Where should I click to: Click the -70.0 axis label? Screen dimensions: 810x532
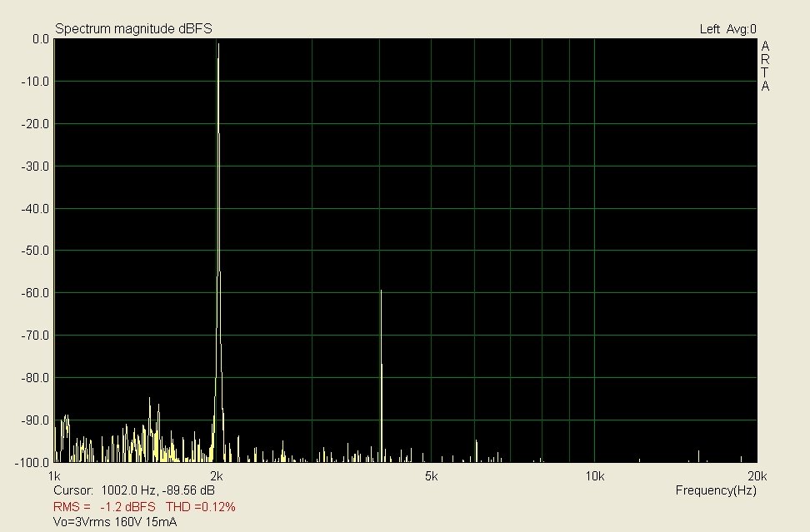35,336
